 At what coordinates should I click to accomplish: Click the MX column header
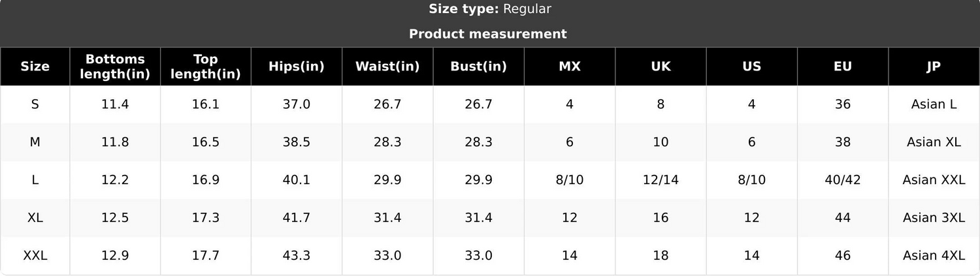pyautogui.click(x=570, y=67)
